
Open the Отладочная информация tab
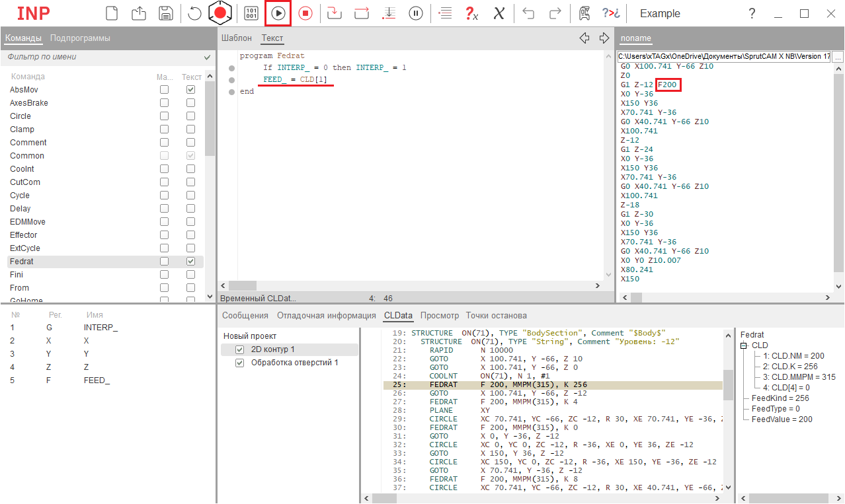[326, 315]
